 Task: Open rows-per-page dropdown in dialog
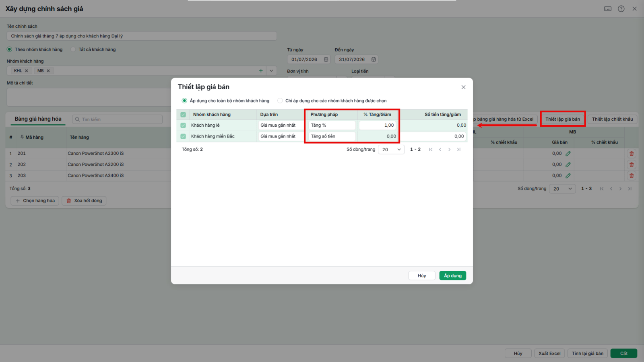pos(391,150)
